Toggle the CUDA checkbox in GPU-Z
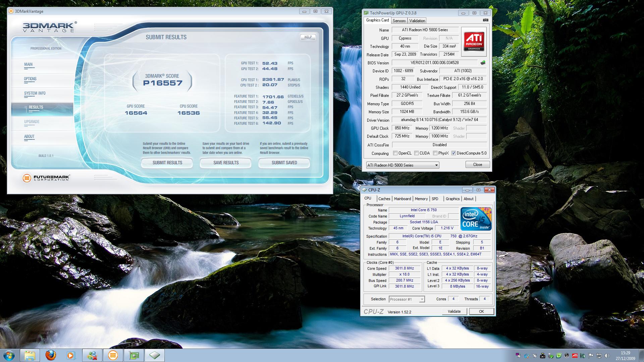Image resolution: width=644 pixels, height=362 pixels. click(x=416, y=153)
